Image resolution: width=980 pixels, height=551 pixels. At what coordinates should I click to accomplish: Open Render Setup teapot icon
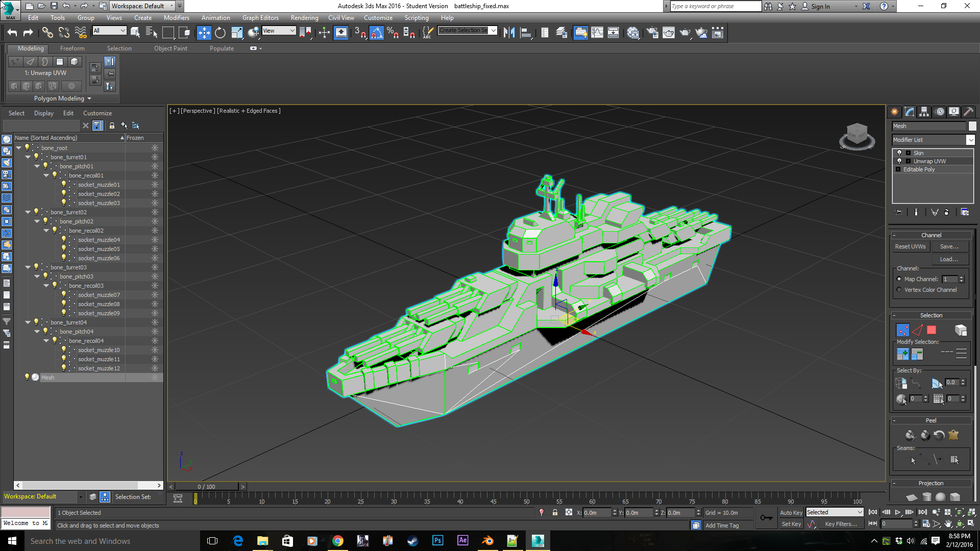coord(652,33)
